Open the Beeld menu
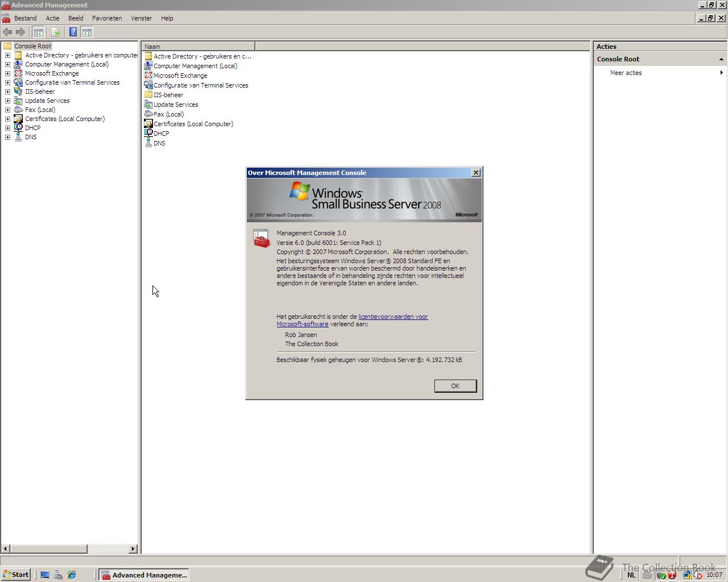 click(76, 18)
